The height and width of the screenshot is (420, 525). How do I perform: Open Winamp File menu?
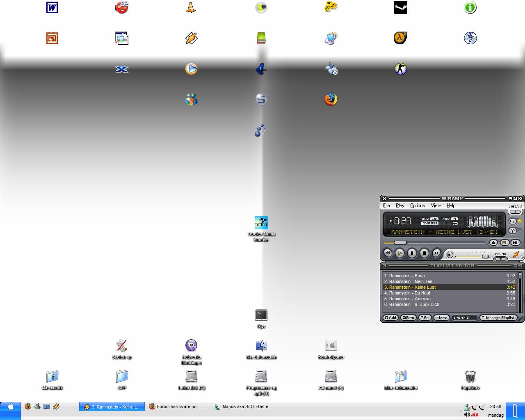pyautogui.click(x=386, y=205)
